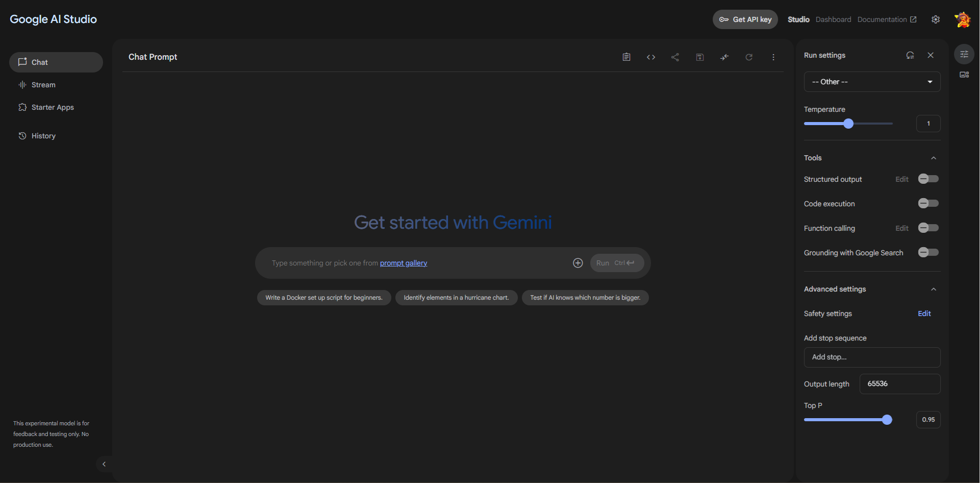
Task: Turn on the Code execution toggle
Action: [x=928, y=204]
